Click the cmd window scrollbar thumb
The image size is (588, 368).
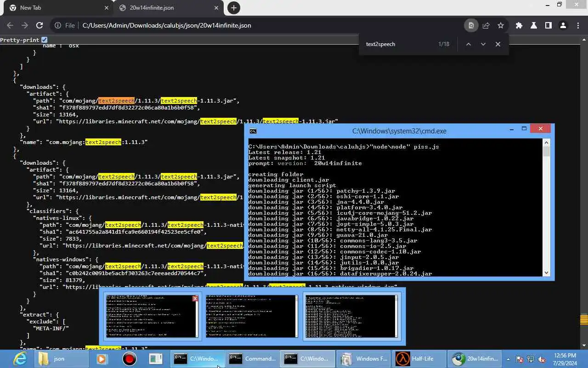[x=546, y=151]
